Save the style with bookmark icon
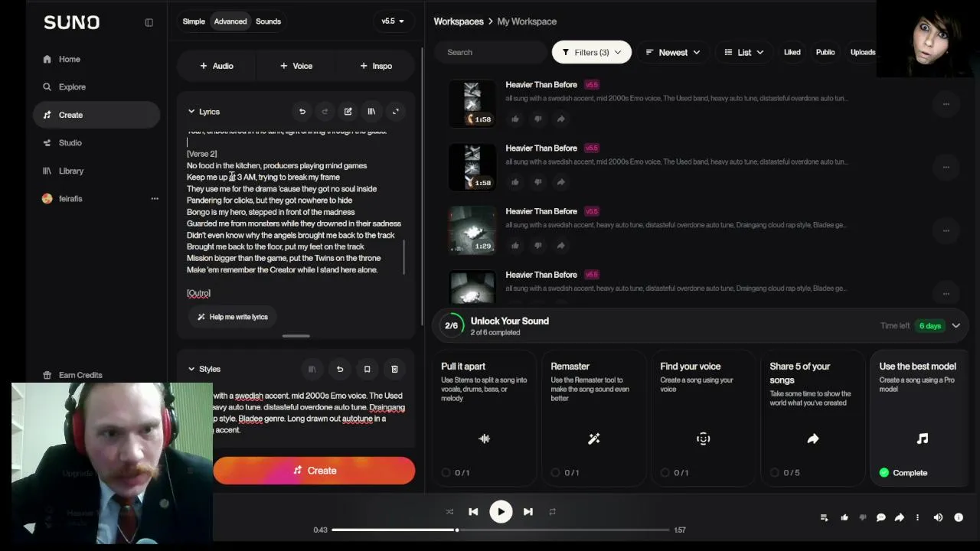 click(x=367, y=370)
